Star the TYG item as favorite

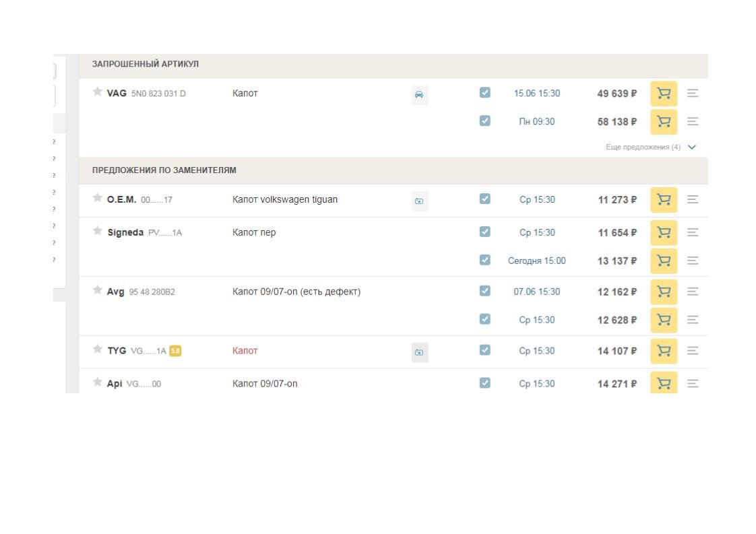pos(98,349)
